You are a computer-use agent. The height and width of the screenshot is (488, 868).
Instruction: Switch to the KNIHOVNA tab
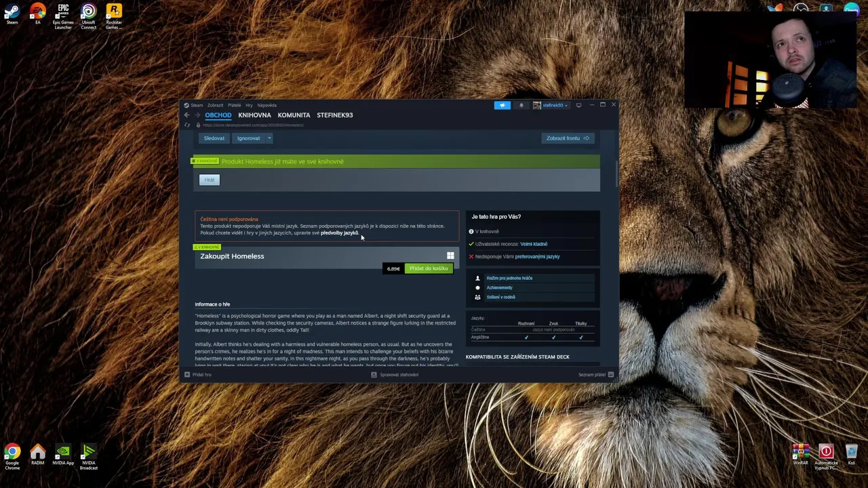(x=254, y=115)
